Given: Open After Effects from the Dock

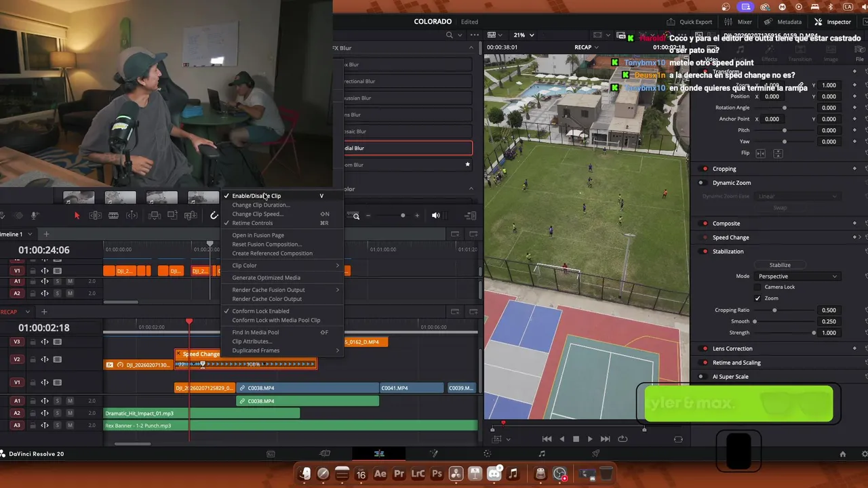Looking at the screenshot, I should tap(380, 474).
